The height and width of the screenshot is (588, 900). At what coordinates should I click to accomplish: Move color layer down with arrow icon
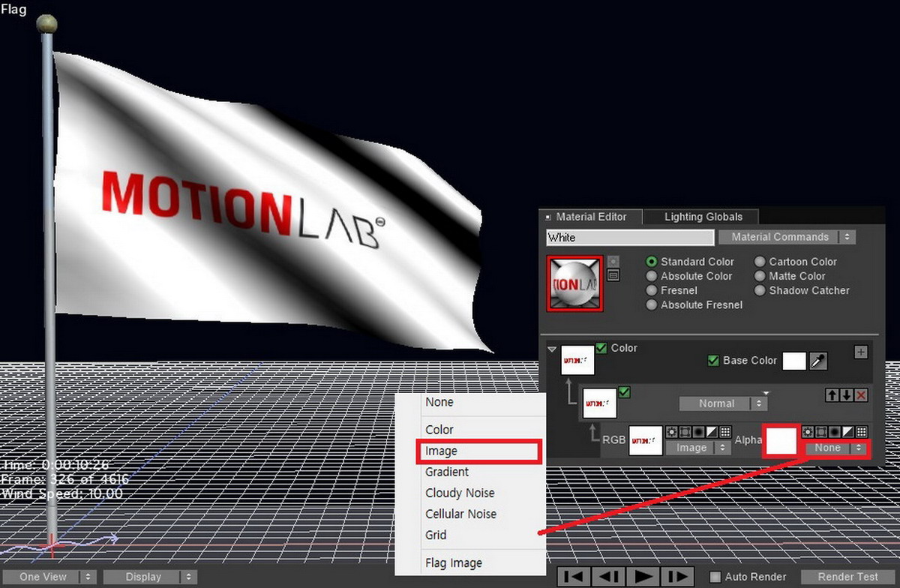pos(847,395)
